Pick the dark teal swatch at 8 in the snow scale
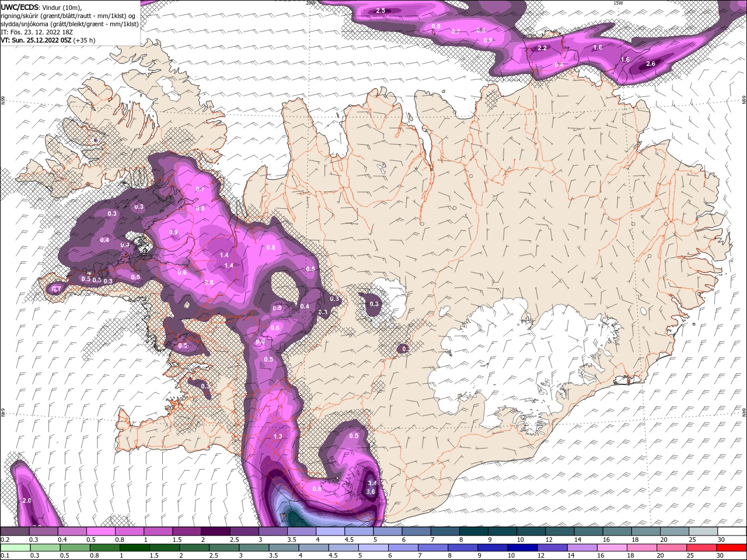This screenshot has width=747, height=560. [473, 531]
